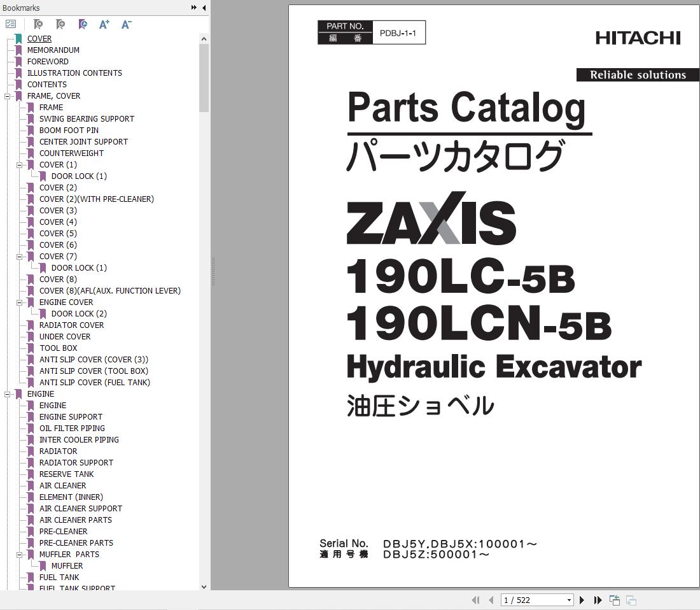Open the DOOR LOCK (2) bookmark
Screen dimensions: 700x610
[79, 313]
